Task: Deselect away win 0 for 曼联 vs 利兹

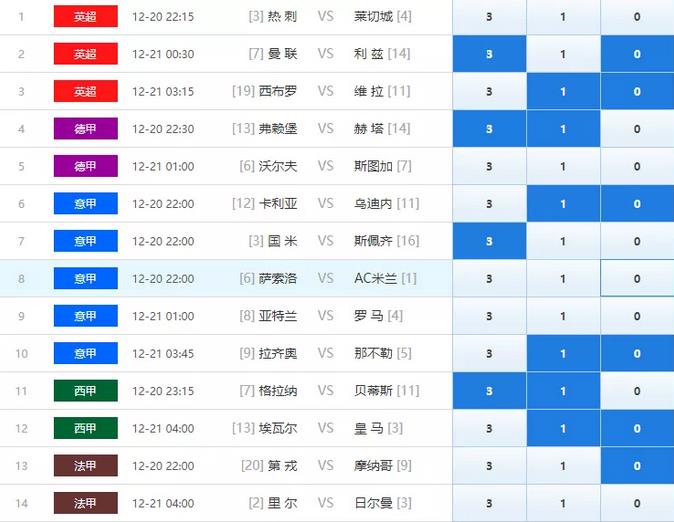Action: click(x=637, y=54)
